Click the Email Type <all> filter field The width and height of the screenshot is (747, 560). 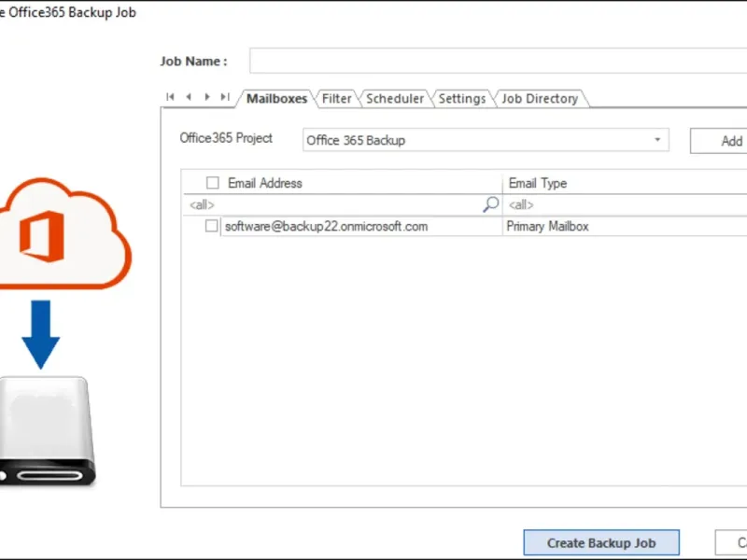[625, 204]
